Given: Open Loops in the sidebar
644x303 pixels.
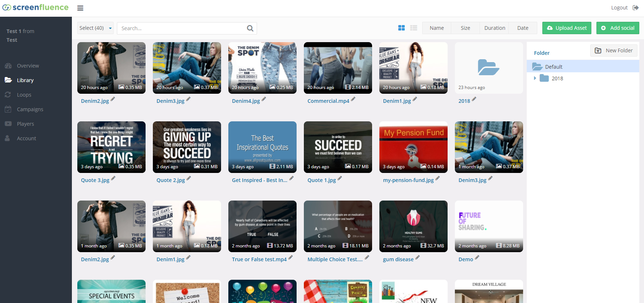Looking at the screenshot, I should 24,95.
